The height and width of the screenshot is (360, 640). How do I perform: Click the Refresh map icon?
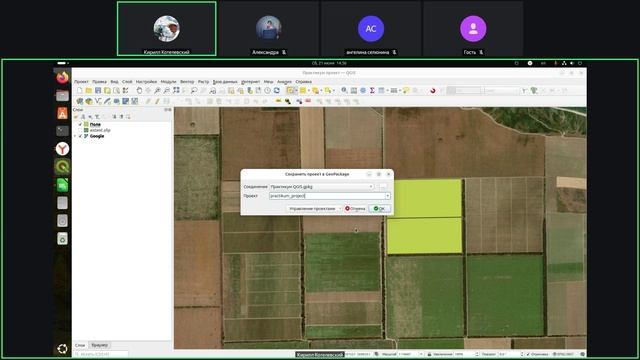(x=277, y=91)
